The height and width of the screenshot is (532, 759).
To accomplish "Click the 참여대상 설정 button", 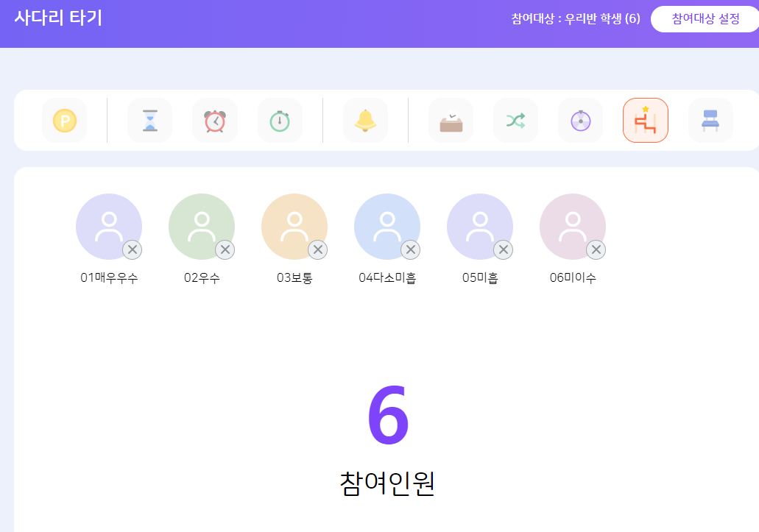I will point(705,18).
